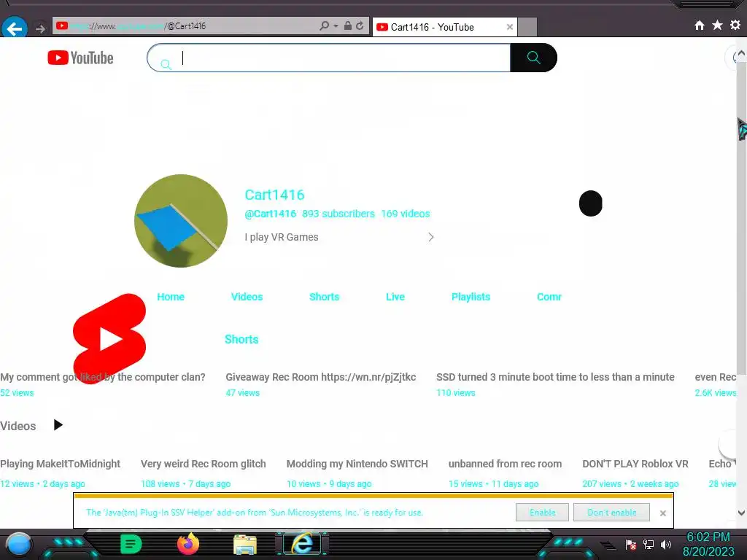Click the black YouTube search button
The height and width of the screenshot is (560, 747).
533,58
